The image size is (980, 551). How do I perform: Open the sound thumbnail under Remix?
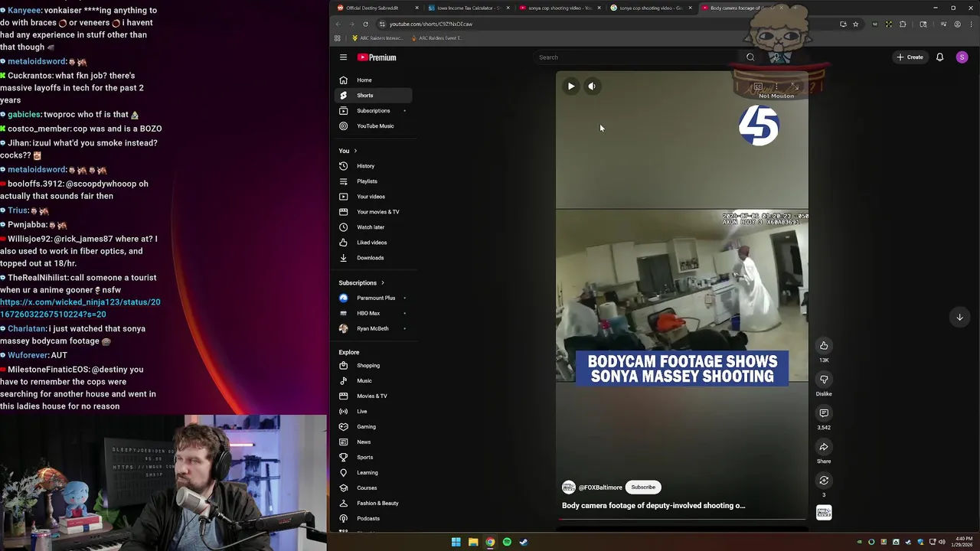(x=824, y=513)
